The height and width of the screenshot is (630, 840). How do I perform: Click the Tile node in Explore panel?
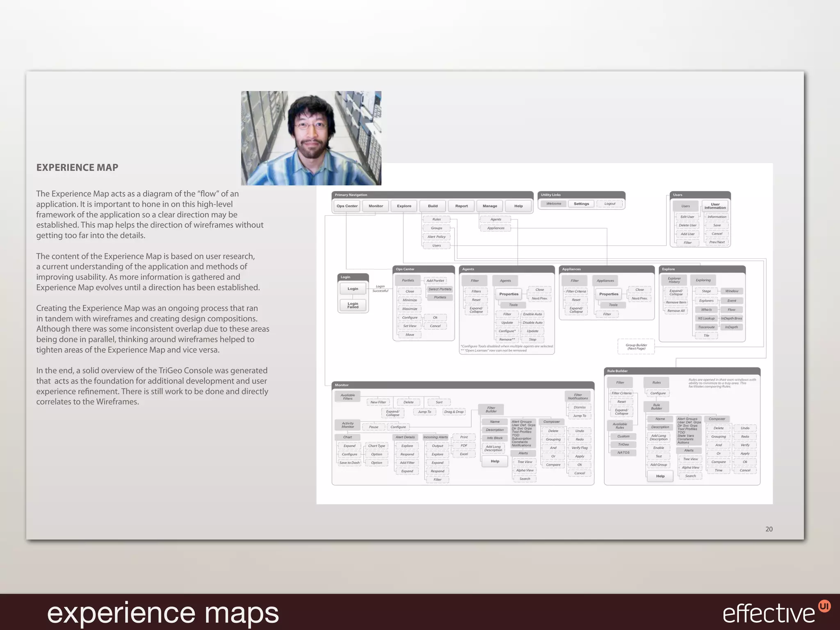(x=706, y=336)
